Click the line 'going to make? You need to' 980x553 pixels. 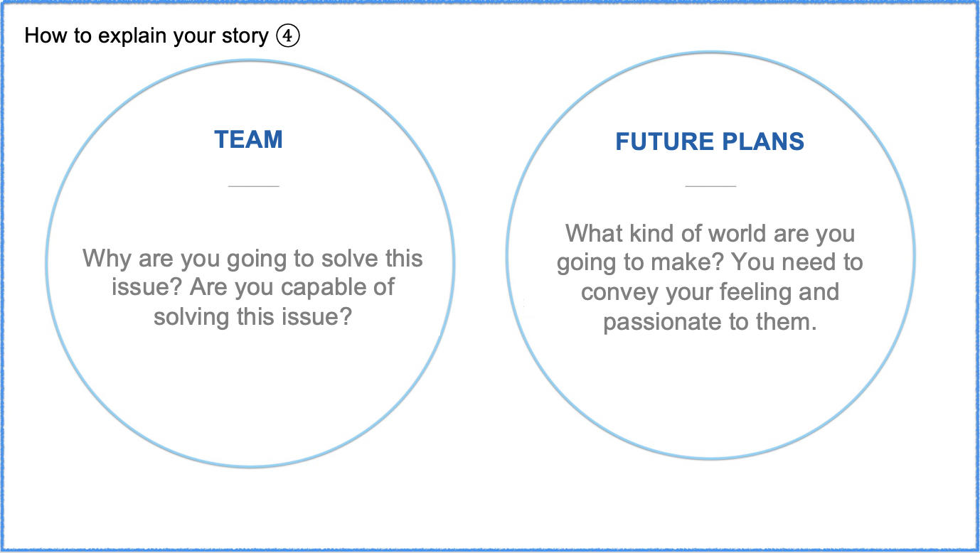click(x=710, y=263)
